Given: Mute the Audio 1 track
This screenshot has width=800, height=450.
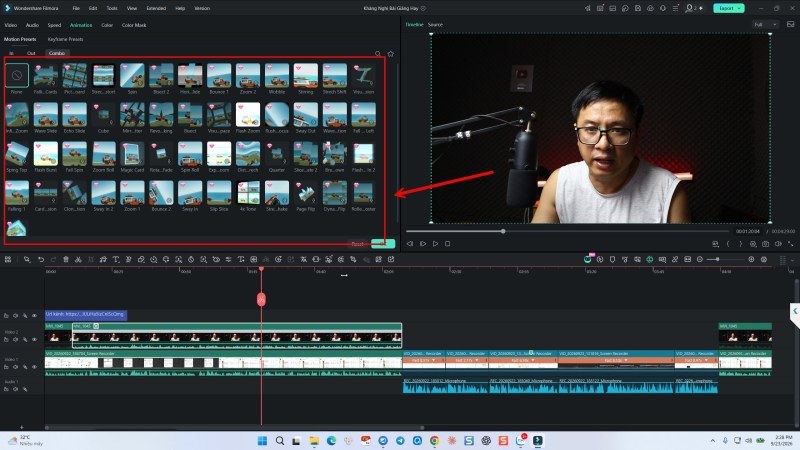Looking at the screenshot, I should pos(16,389).
